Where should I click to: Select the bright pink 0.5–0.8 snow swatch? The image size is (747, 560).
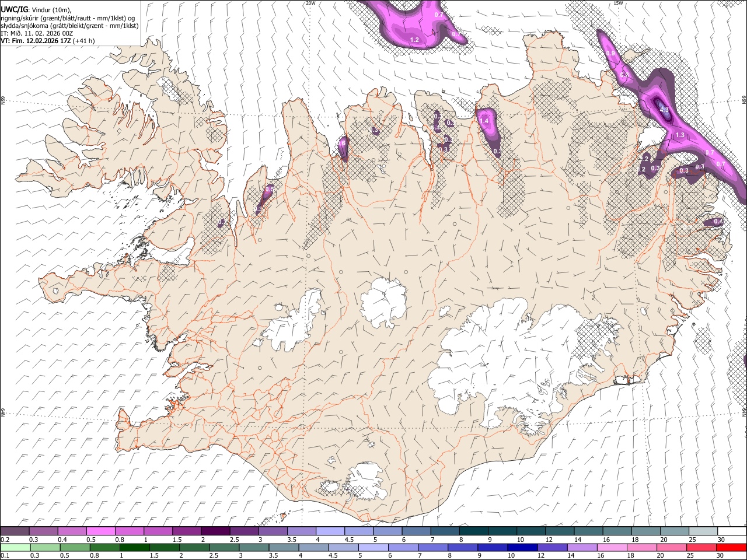pyautogui.click(x=100, y=531)
